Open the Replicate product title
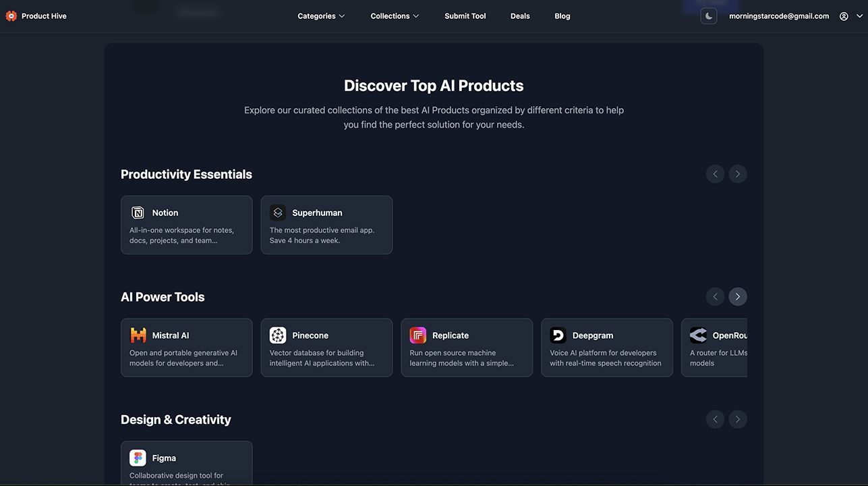 pos(451,335)
